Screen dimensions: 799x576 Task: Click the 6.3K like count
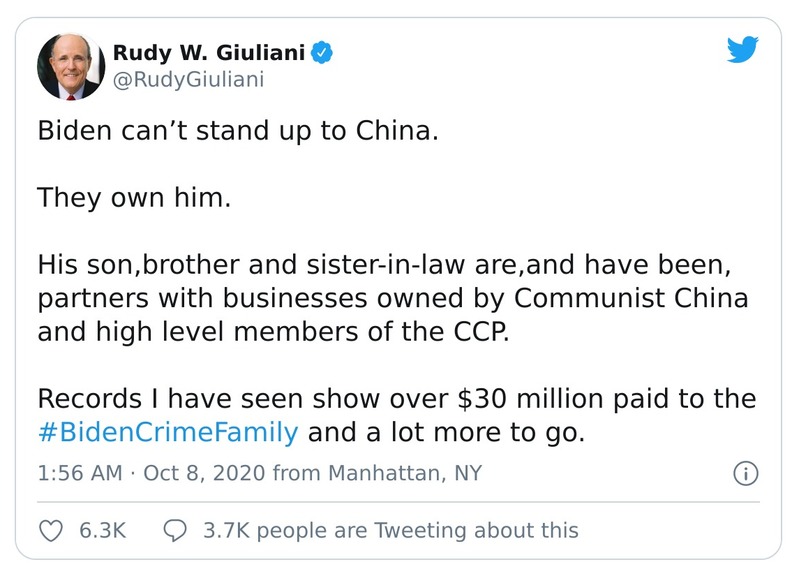pos(102,530)
